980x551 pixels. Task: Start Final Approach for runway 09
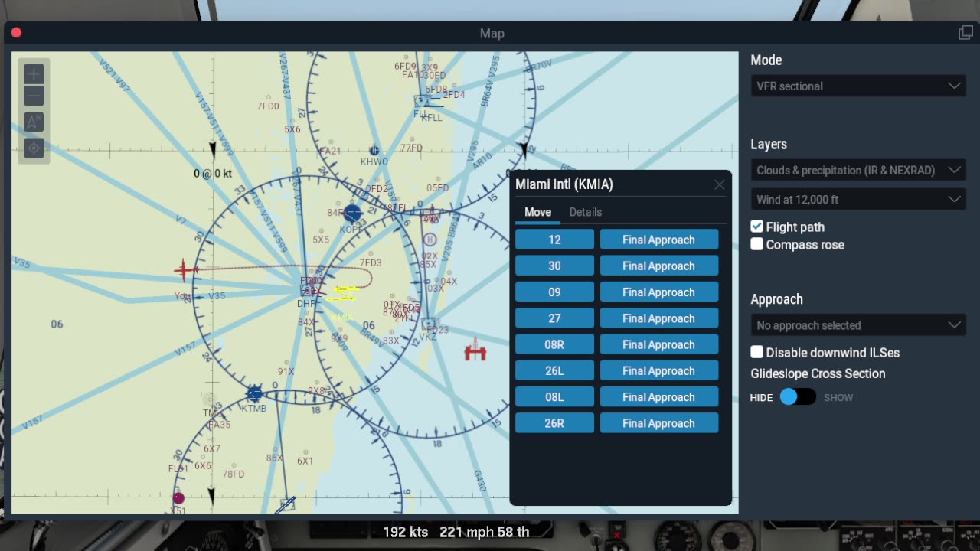[659, 292]
